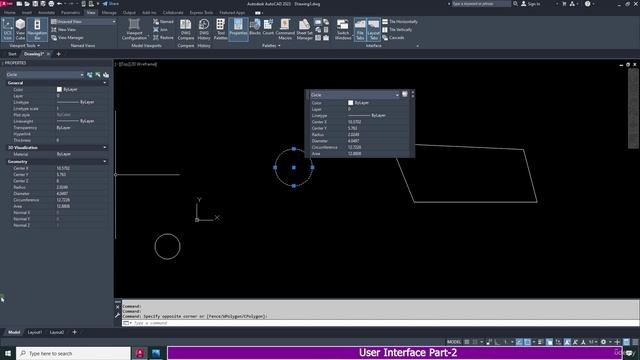
Task: Toggle Layout Tabs display
Action: [373, 29]
